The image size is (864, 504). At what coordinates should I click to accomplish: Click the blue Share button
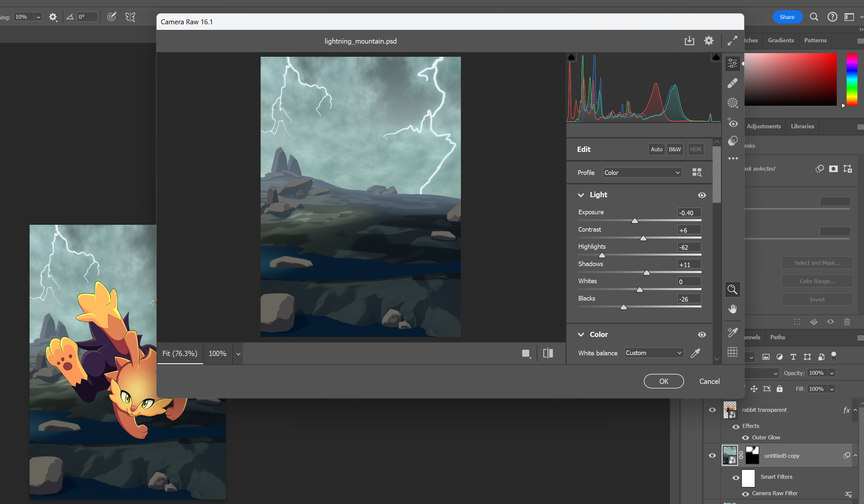787,17
